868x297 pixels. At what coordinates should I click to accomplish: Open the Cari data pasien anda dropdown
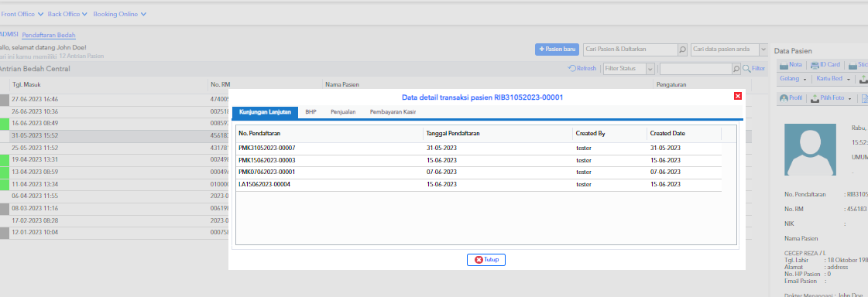point(763,49)
